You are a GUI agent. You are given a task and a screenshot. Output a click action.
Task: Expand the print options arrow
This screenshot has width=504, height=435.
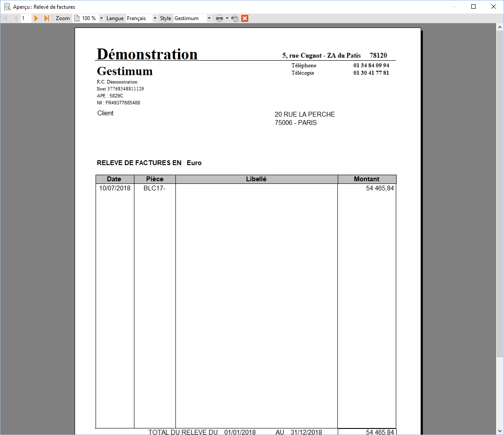pyautogui.click(x=227, y=18)
